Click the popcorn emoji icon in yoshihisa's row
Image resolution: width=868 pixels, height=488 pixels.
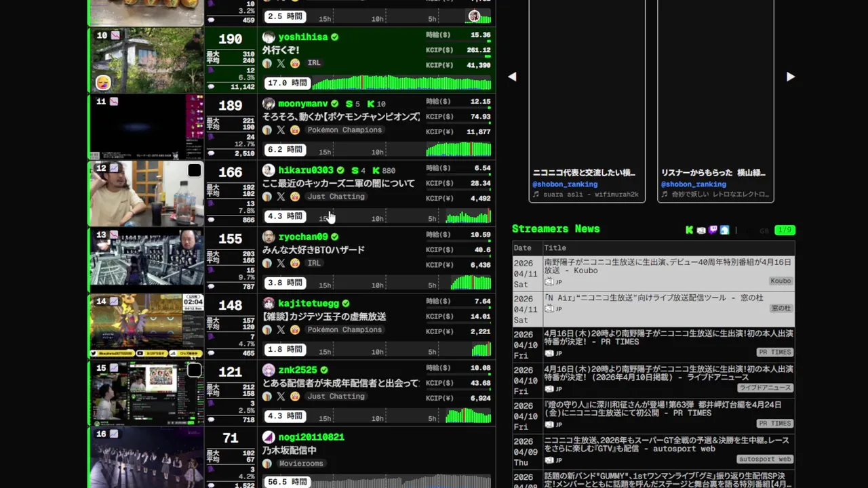295,63
